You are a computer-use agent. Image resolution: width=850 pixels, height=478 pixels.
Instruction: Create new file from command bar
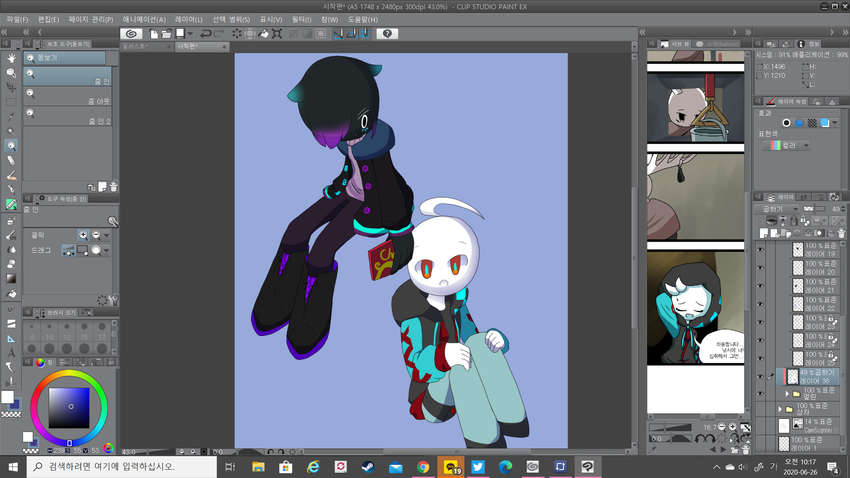154,34
